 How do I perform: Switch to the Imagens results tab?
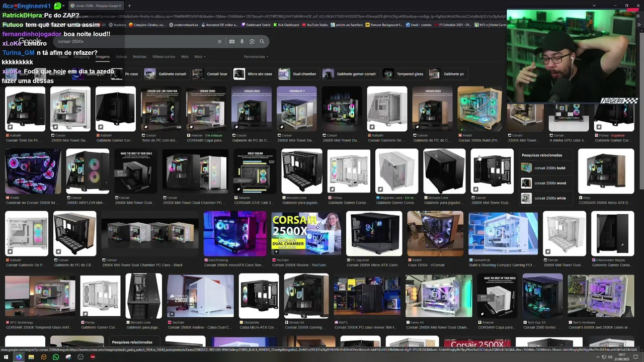pos(102,57)
